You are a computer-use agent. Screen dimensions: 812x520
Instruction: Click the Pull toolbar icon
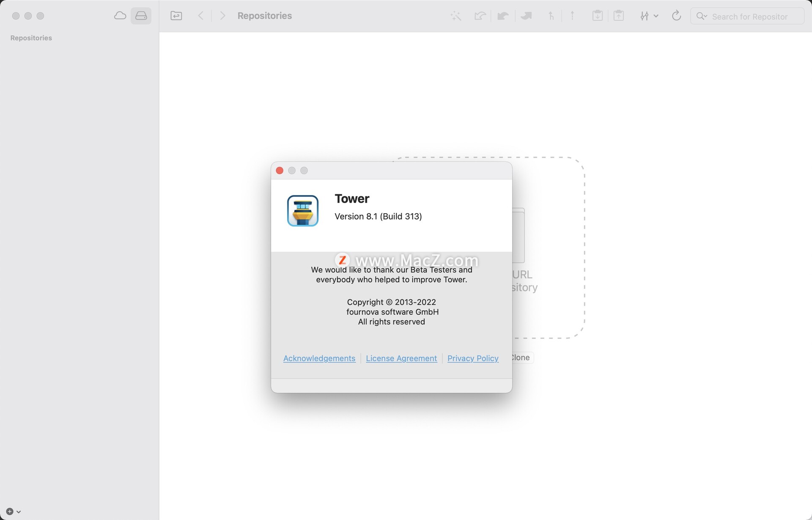[x=503, y=16]
